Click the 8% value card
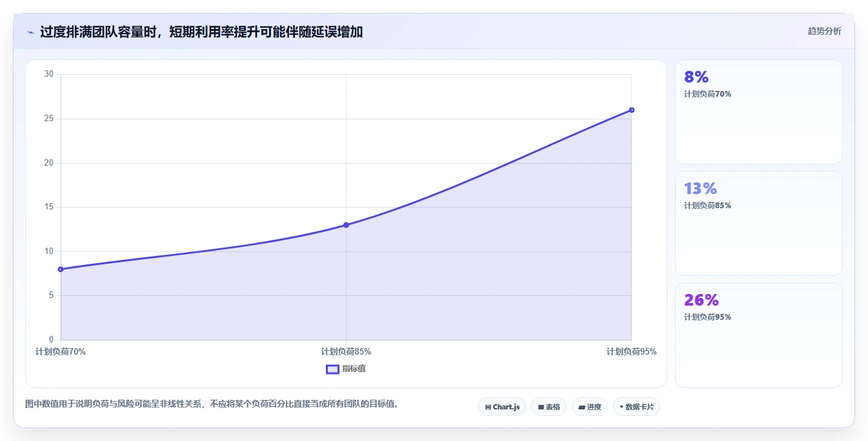 point(759,112)
